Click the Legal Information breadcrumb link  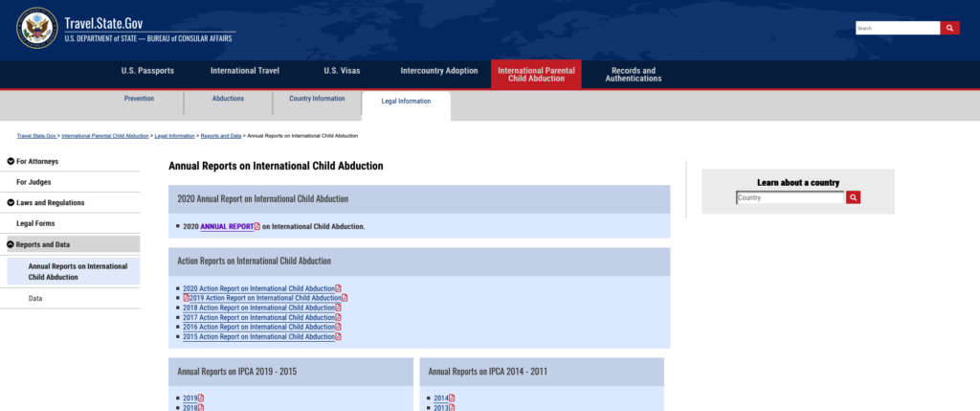(174, 136)
